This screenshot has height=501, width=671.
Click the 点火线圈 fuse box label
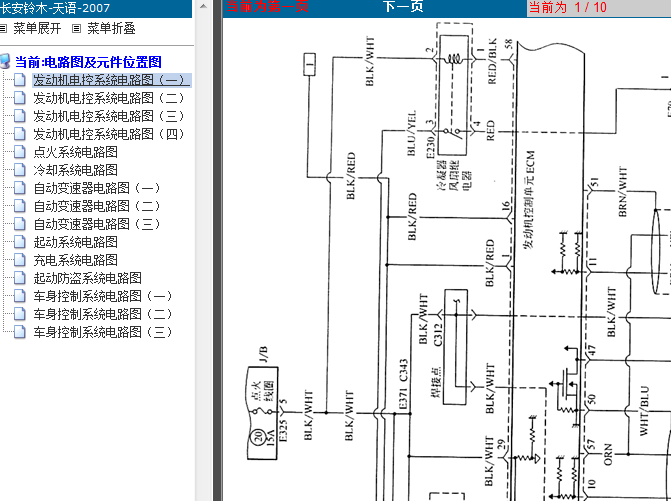click(x=264, y=391)
